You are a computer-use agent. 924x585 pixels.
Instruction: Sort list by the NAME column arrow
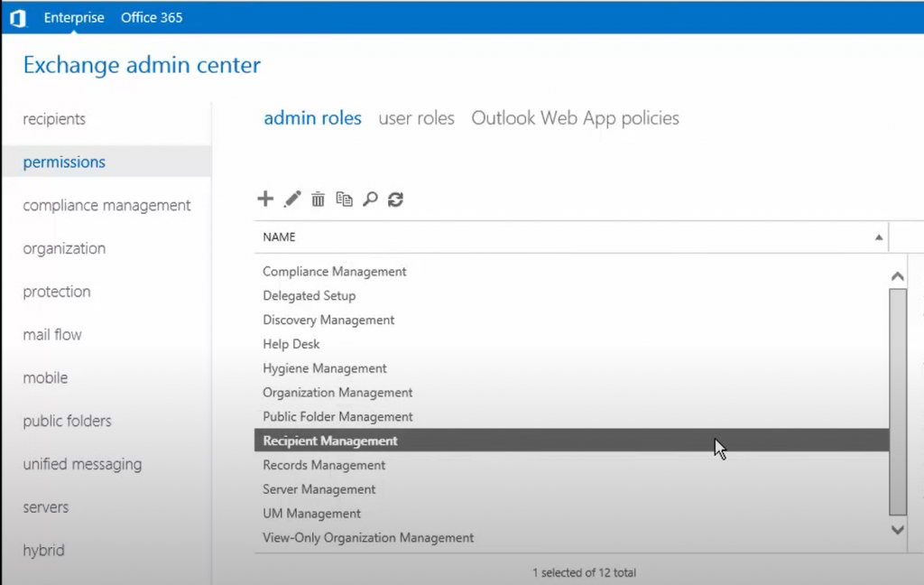coord(879,237)
